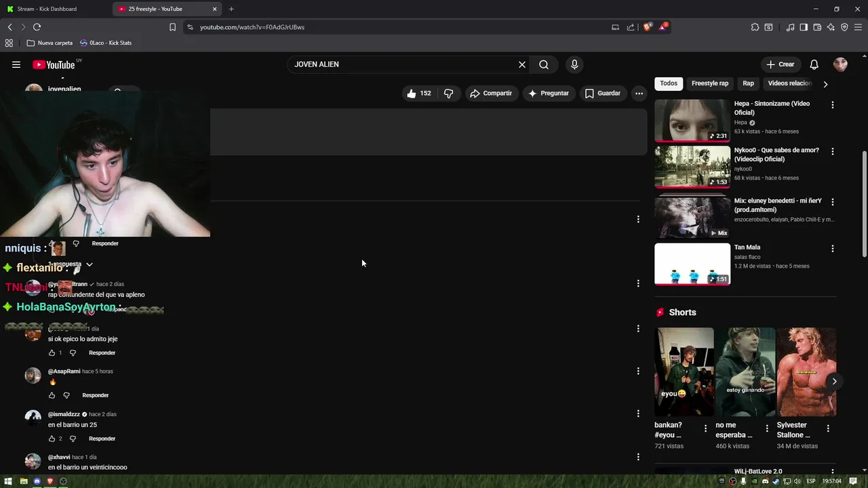Open the YouTube hamburger guide menu

(16, 64)
